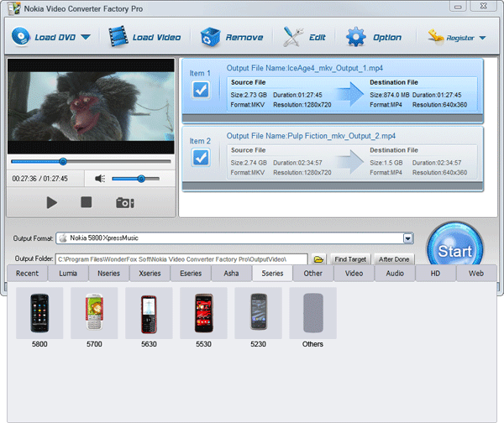This screenshot has width=504, height=423.
Task: Click the Register key icon
Action: tap(436, 37)
